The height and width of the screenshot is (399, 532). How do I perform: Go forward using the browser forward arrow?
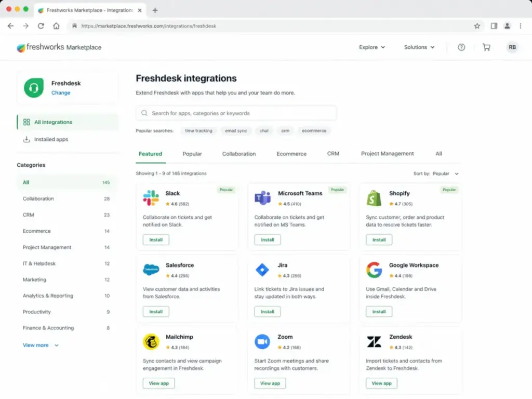(x=26, y=26)
